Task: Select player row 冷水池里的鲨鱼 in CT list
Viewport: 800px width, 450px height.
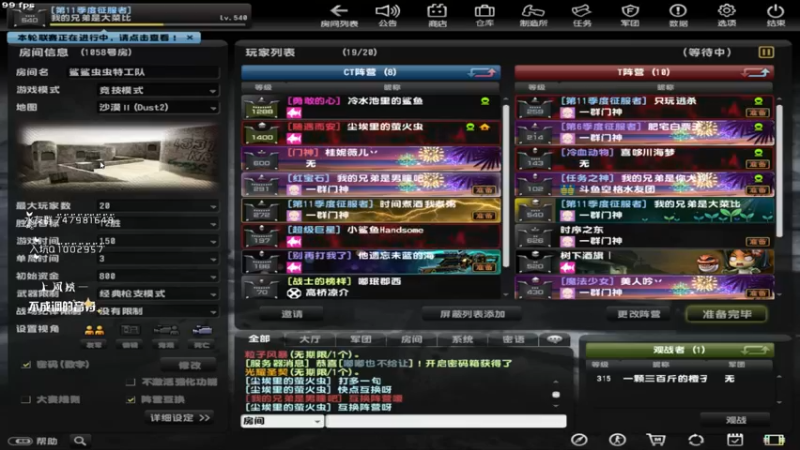Action: click(371, 107)
